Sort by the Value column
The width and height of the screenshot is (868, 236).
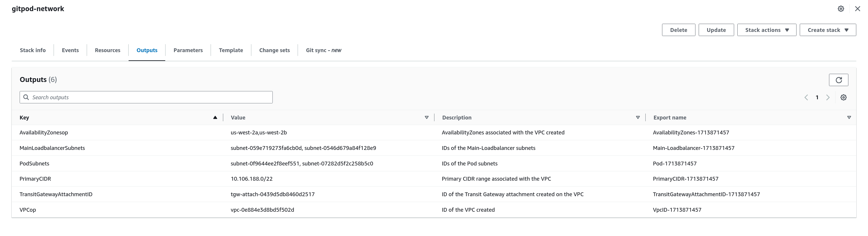pos(426,117)
